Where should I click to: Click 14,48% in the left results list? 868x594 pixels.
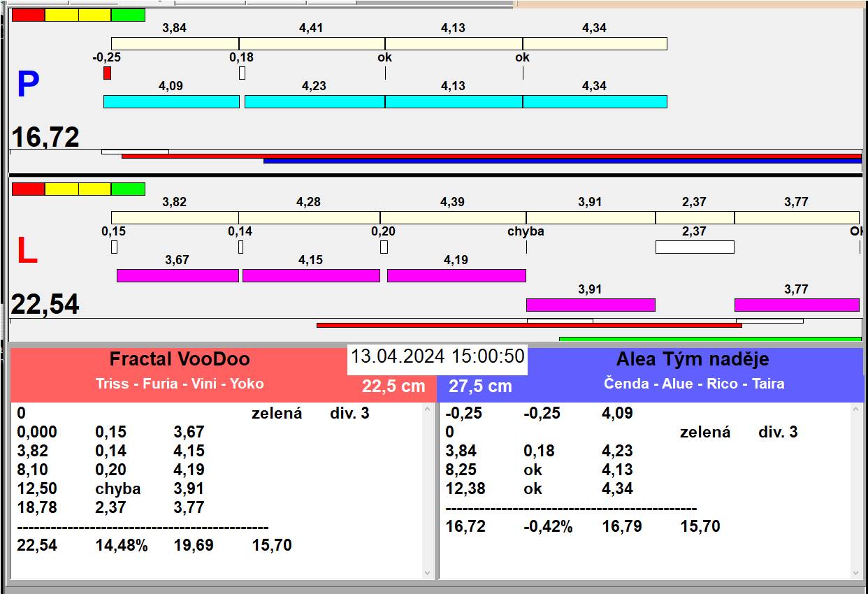tap(121, 546)
